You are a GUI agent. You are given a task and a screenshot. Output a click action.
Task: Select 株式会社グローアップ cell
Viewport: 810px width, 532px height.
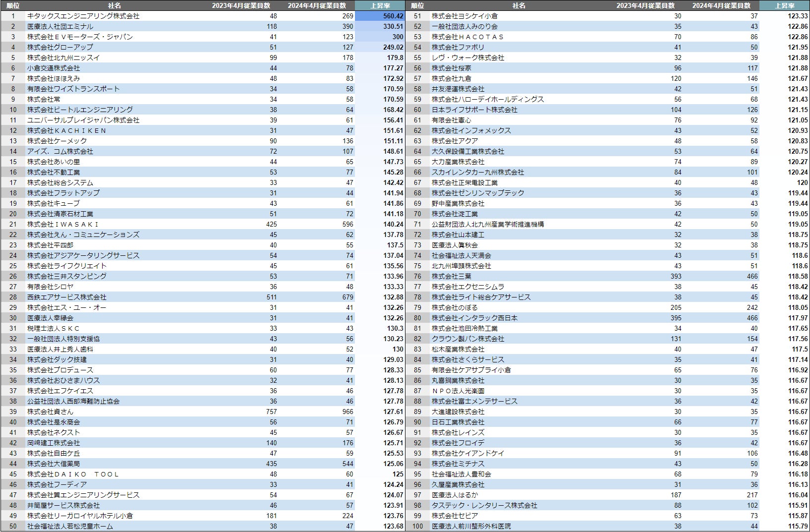[x=60, y=47]
